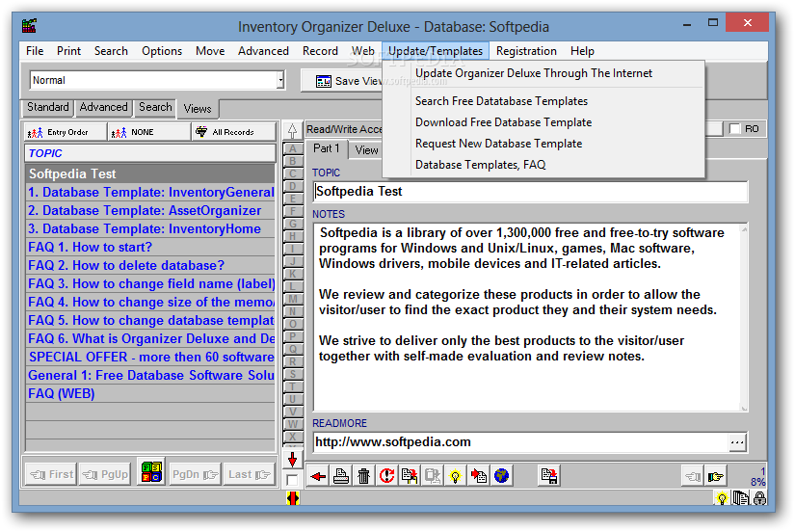Select the Part 1 tab
This screenshot has width=795, height=532.
326,148
